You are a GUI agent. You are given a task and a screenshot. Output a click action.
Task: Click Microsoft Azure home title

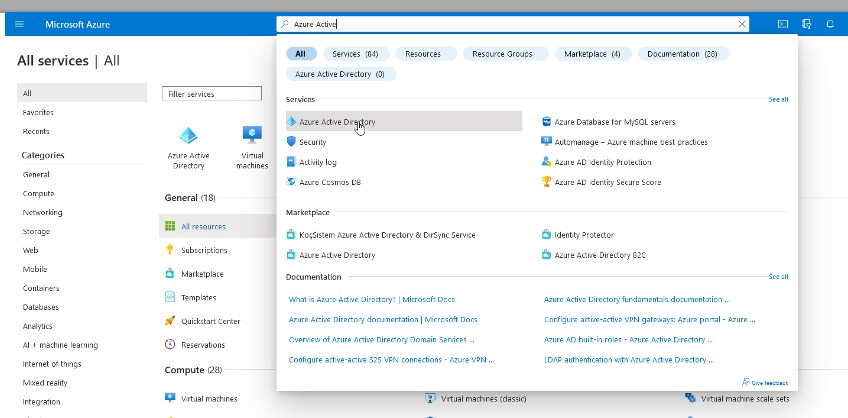tap(77, 24)
